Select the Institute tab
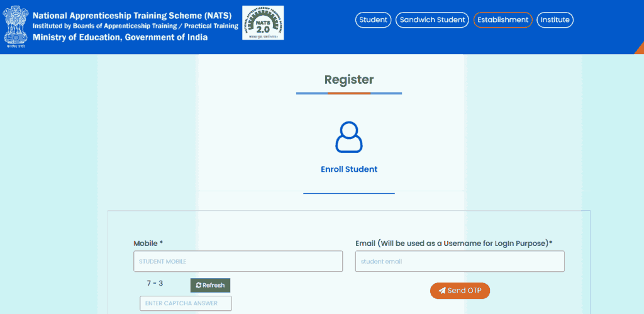 pyautogui.click(x=555, y=20)
